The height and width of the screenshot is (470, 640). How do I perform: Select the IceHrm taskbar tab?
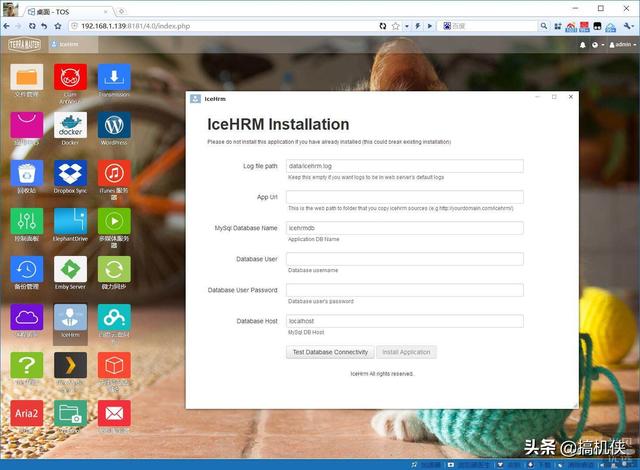click(x=73, y=44)
